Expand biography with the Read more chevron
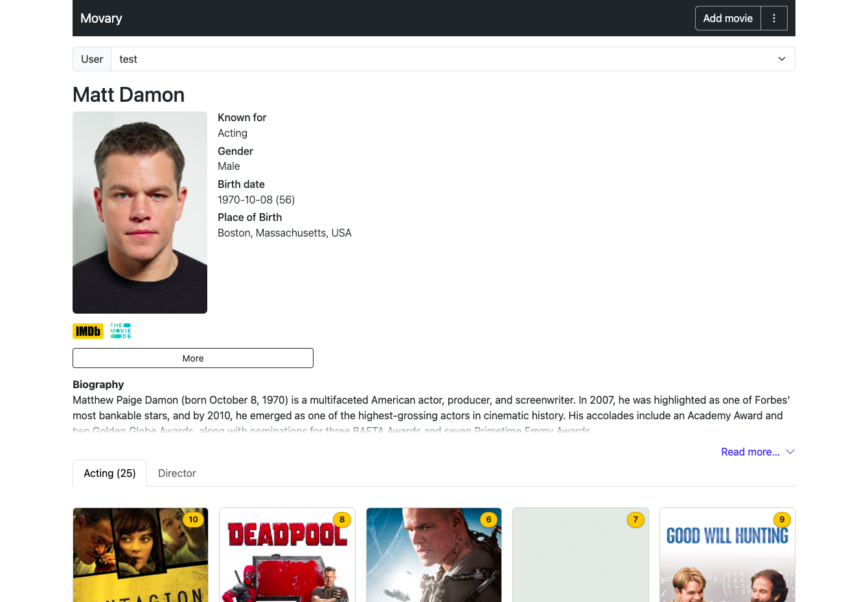 click(x=790, y=452)
